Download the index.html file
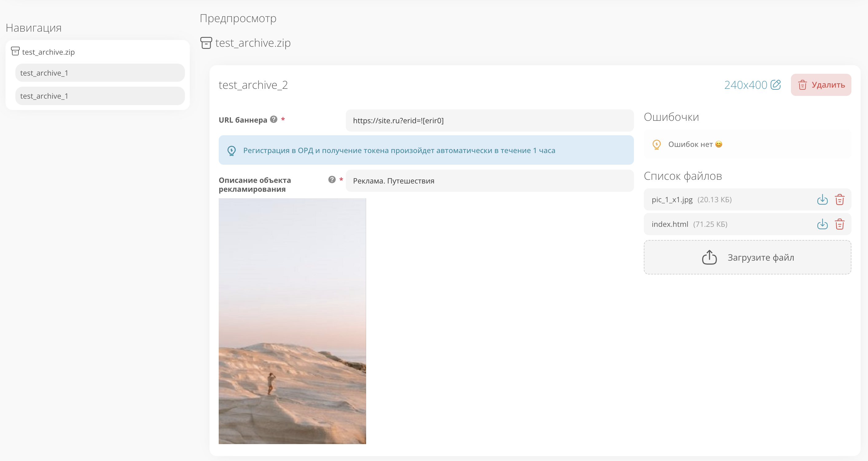 822,224
